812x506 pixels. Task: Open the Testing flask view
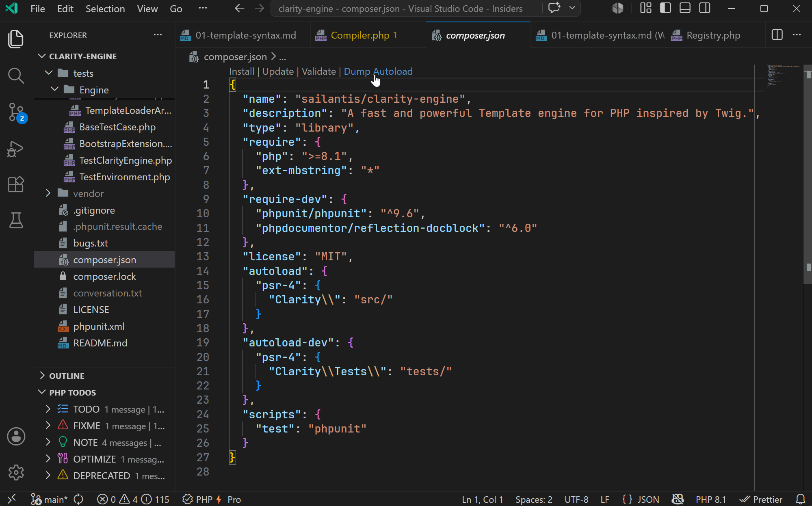pyautogui.click(x=16, y=221)
